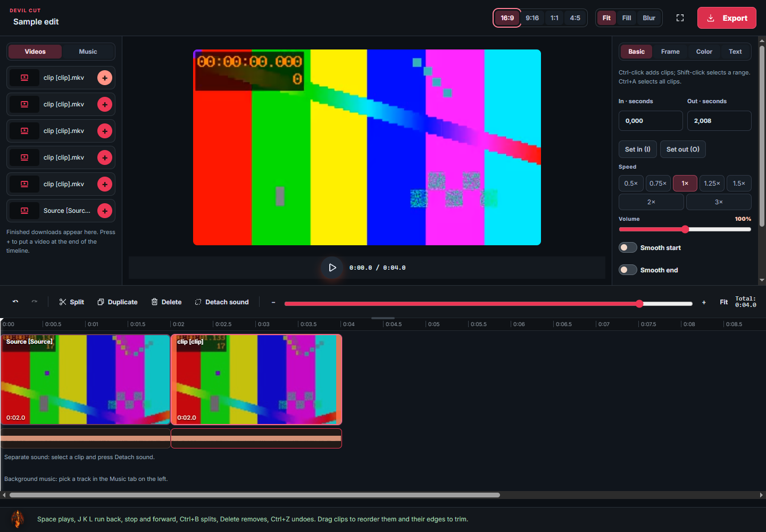
Task: Choose the 1:1 aspect ratio
Action: 554,18
